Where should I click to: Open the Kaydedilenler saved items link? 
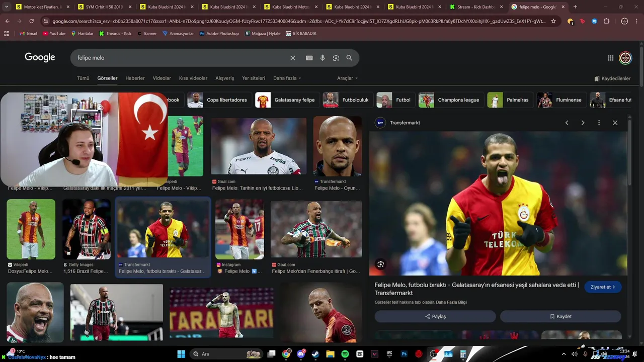point(612,78)
